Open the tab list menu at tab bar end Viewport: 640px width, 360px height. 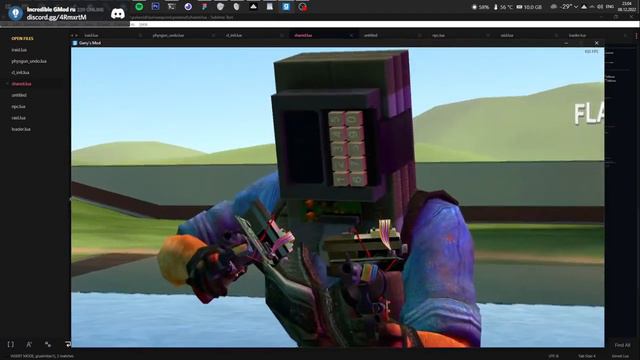pyautogui.click(x=636, y=36)
